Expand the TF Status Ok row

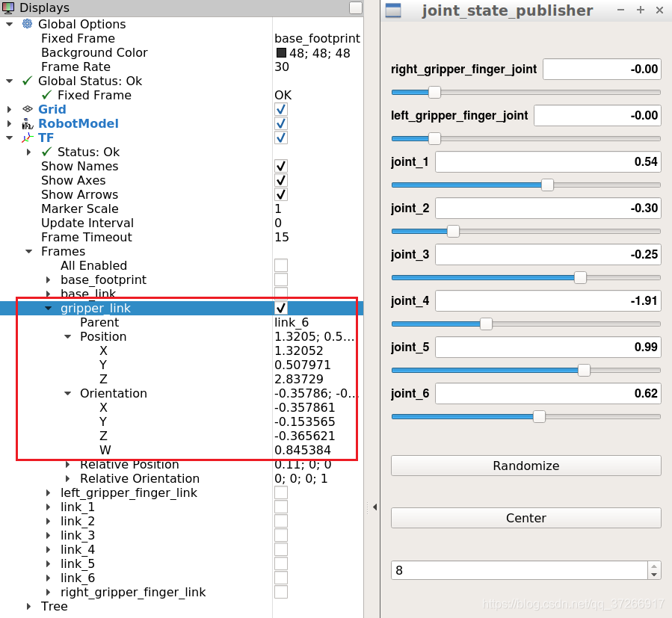tap(28, 152)
